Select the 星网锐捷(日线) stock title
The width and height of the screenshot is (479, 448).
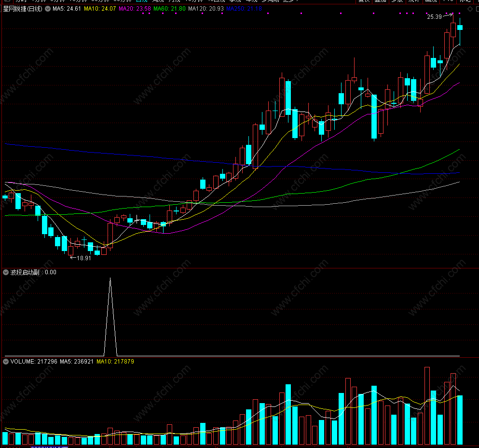pyautogui.click(x=23, y=9)
